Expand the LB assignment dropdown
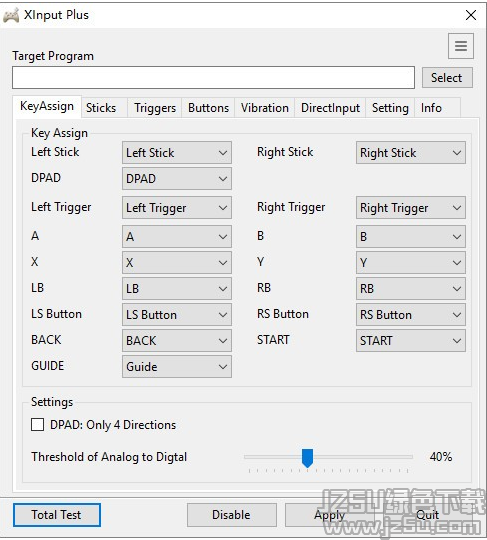487x540 pixels. (x=177, y=289)
